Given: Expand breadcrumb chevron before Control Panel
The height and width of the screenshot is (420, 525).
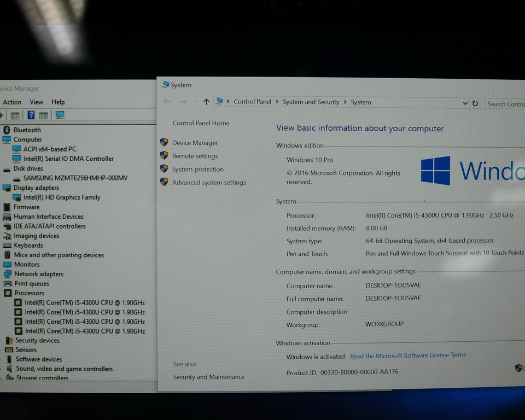Looking at the screenshot, I should 228,101.
